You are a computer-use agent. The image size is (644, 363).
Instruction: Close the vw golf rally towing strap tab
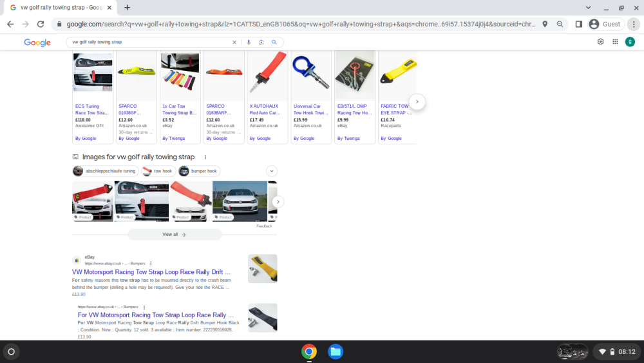click(x=109, y=7)
